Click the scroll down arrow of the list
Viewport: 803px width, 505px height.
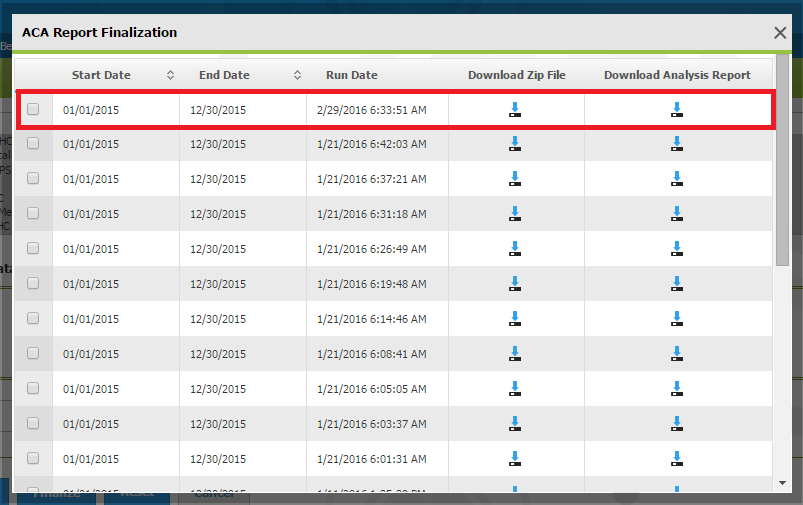pos(781,483)
